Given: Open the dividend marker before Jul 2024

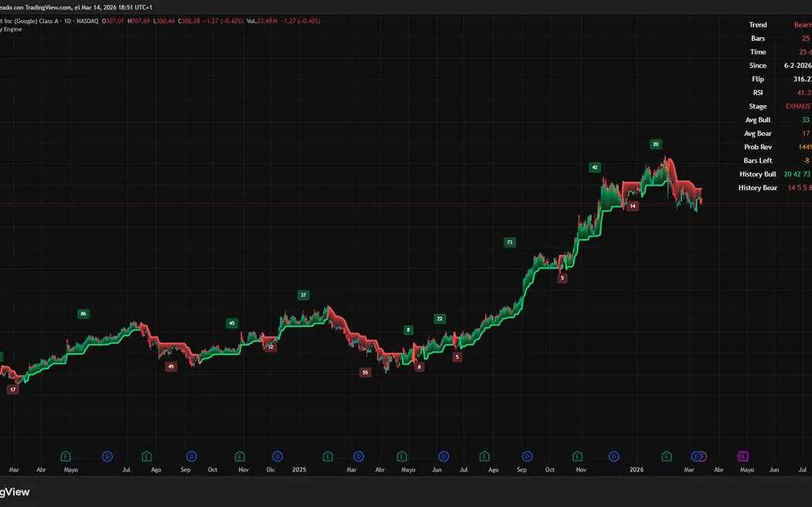Looking at the screenshot, I should pyautogui.click(x=107, y=456).
